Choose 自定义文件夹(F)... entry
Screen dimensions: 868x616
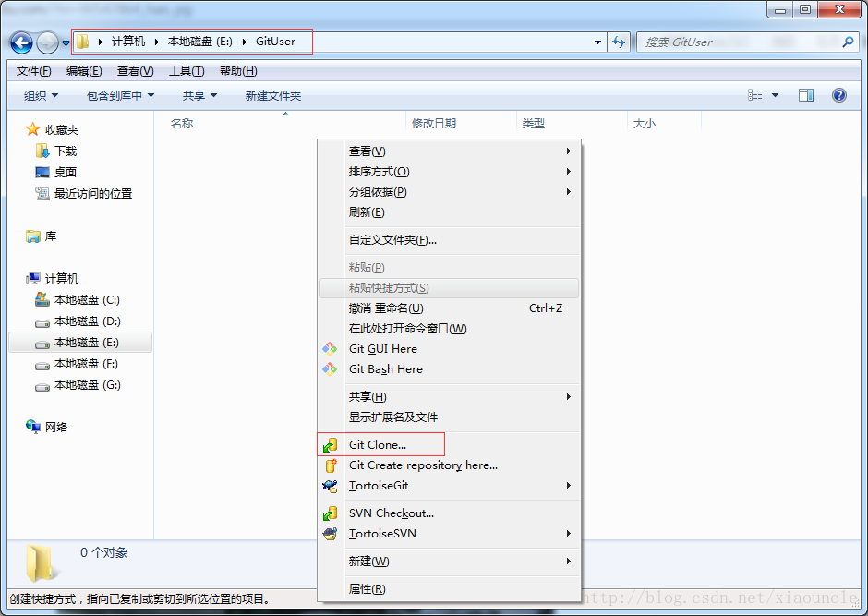point(449,240)
